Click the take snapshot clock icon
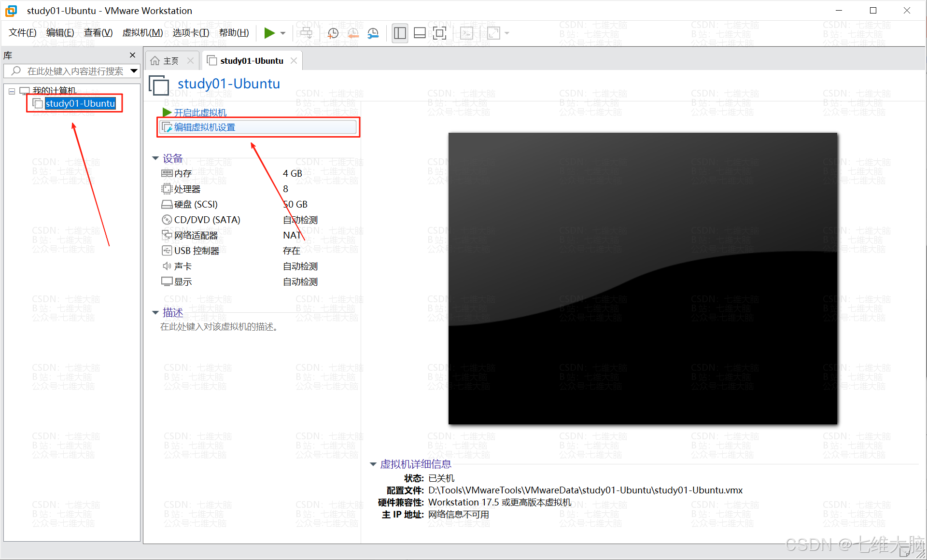Image resolution: width=927 pixels, height=560 pixels. (333, 33)
